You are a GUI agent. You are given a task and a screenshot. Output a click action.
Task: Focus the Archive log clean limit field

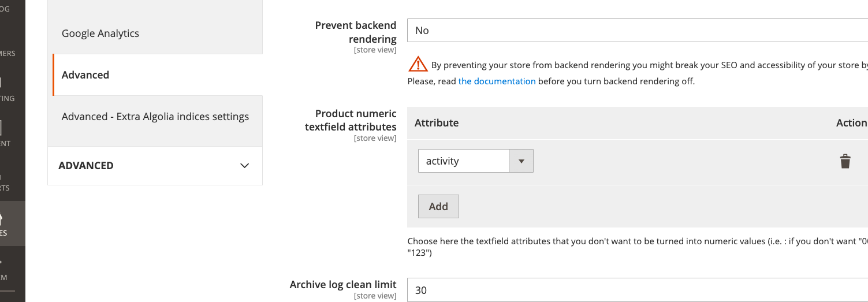pyautogui.click(x=638, y=290)
